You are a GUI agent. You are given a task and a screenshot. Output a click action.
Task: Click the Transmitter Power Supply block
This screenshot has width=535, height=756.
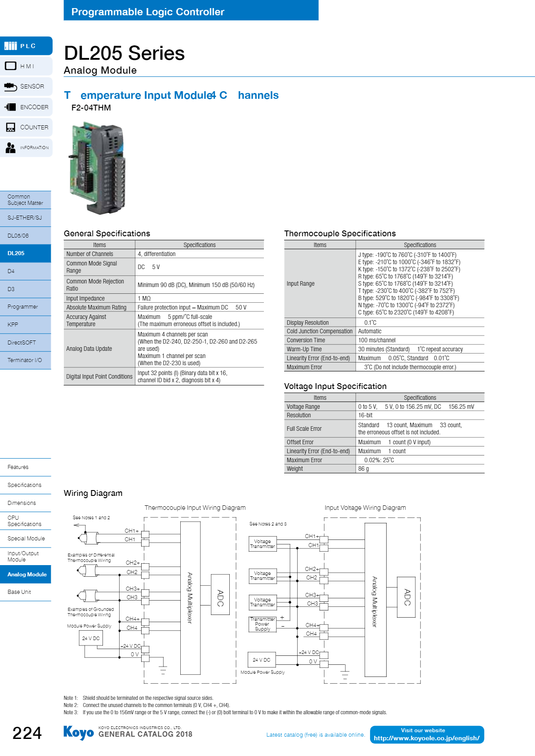(x=263, y=624)
